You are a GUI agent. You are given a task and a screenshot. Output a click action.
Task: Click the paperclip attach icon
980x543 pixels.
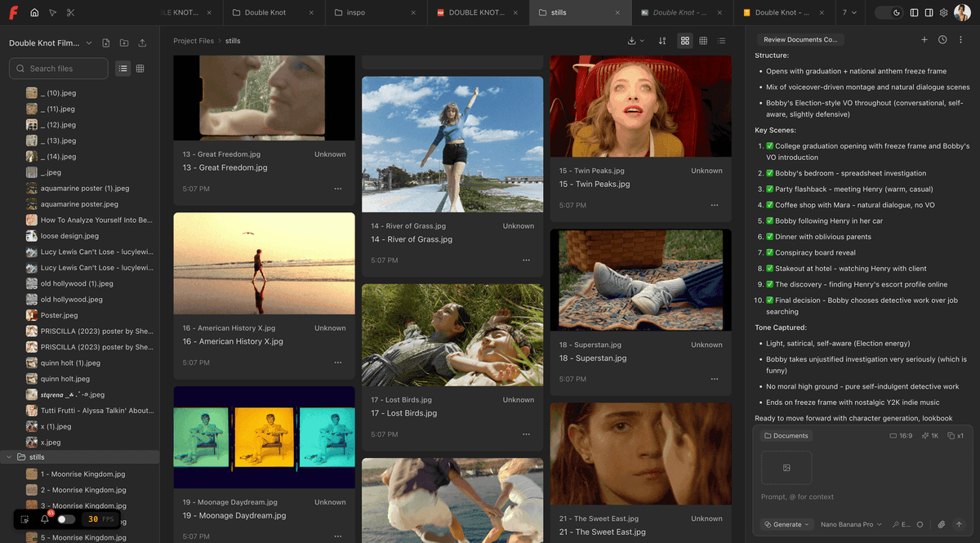click(941, 524)
